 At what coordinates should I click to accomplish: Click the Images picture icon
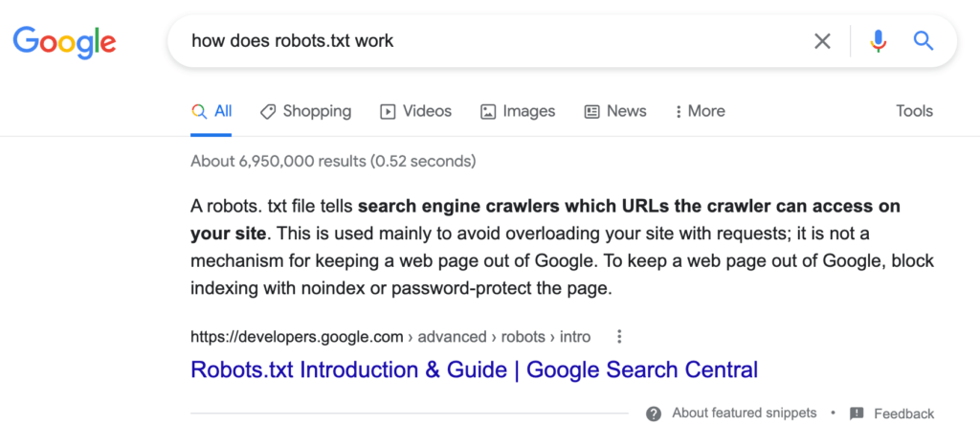point(488,111)
